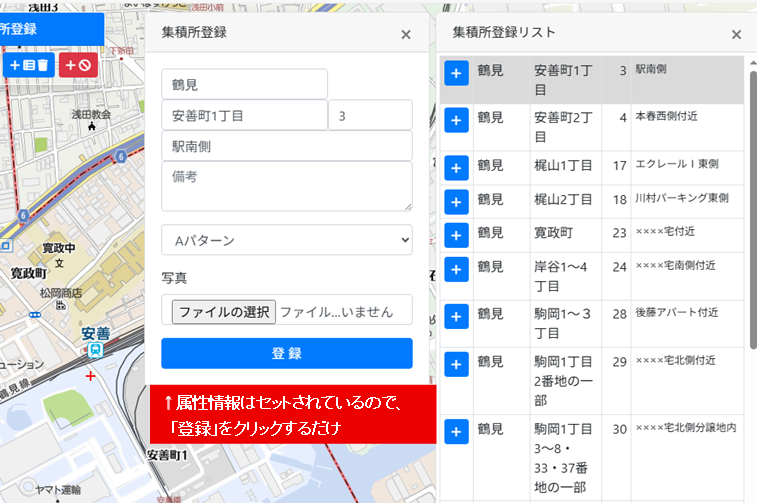Click plus button for 安善町2丁目 row
This screenshot has width=757, height=504.
pyautogui.click(x=456, y=120)
